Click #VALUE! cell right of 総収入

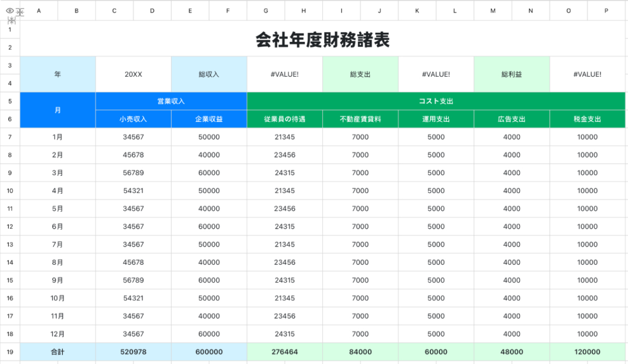tap(285, 74)
